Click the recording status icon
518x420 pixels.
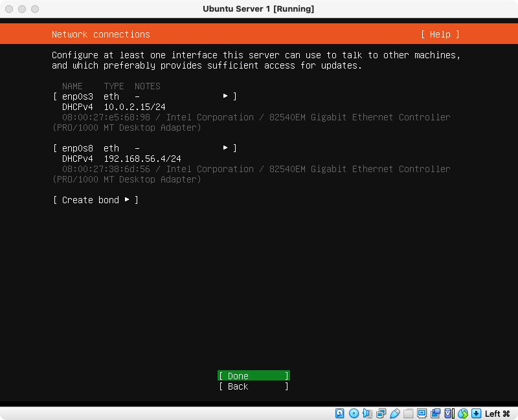click(x=435, y=414)
